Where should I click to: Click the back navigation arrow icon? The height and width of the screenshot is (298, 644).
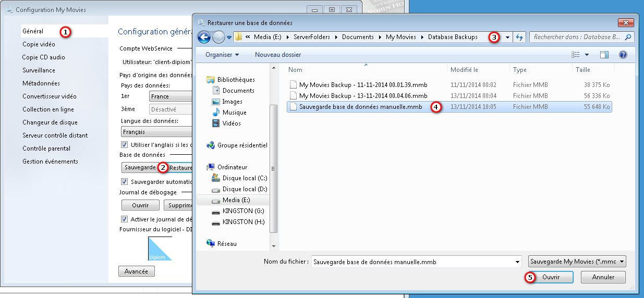[x=204, y=37]
